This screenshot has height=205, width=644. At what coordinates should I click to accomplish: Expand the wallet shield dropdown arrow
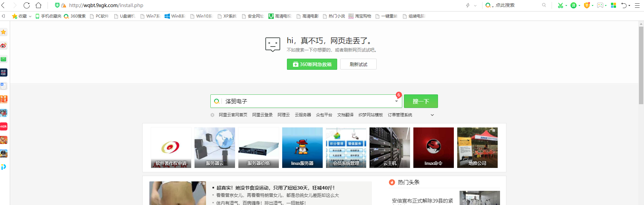click(x=592, y=5)
